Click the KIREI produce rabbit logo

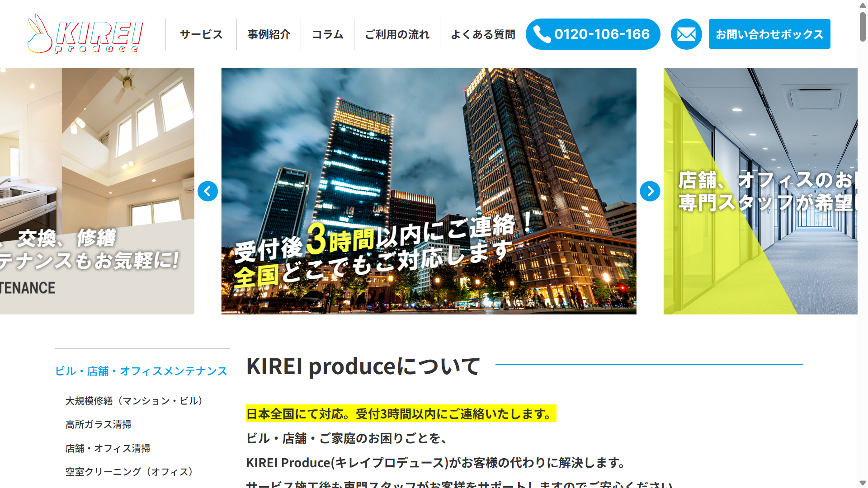[85, 34]
